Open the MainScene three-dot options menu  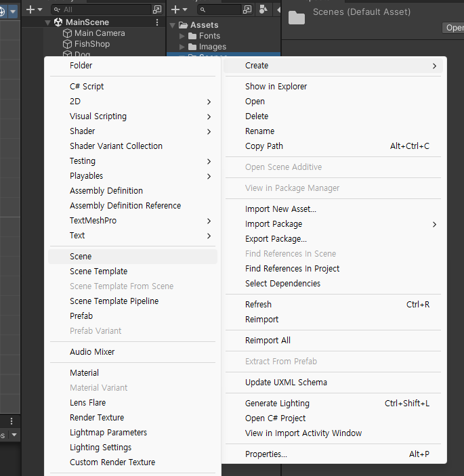pos(157,22)
